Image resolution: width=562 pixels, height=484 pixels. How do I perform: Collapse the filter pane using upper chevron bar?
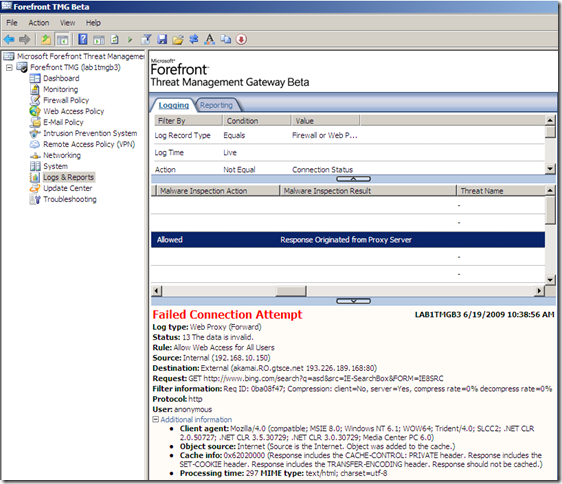[353, 179]
